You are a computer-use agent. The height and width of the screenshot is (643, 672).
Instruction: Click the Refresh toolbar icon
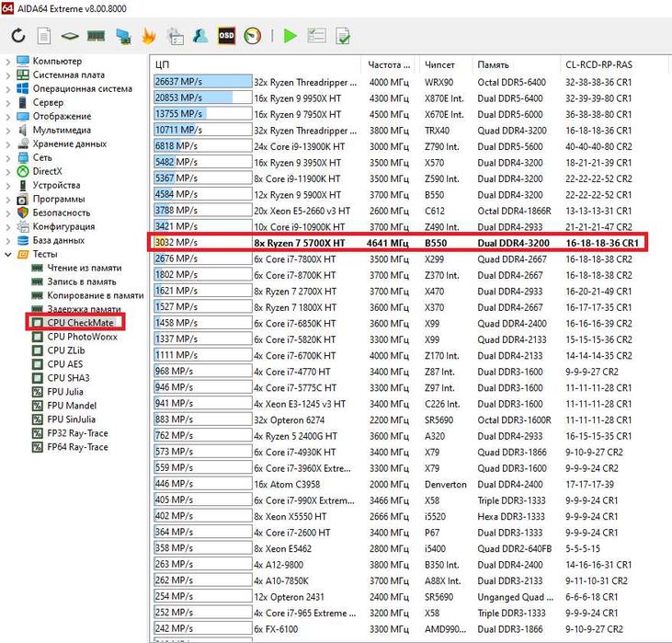(x=18, y=36)
